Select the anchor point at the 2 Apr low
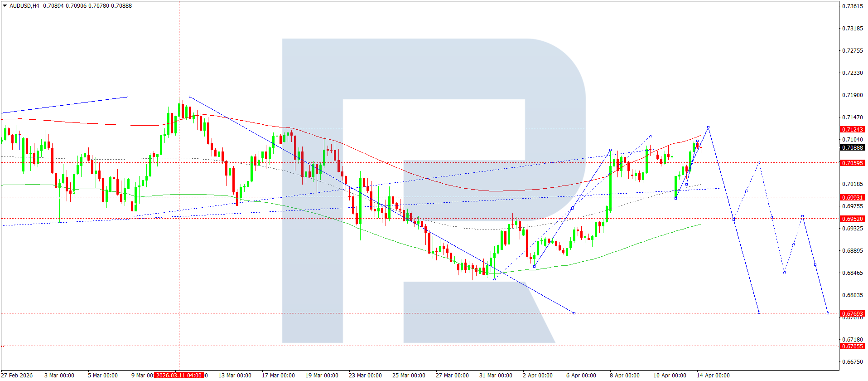Image resolution: width=868 pixels, height=381 pixels. point(534,266)
